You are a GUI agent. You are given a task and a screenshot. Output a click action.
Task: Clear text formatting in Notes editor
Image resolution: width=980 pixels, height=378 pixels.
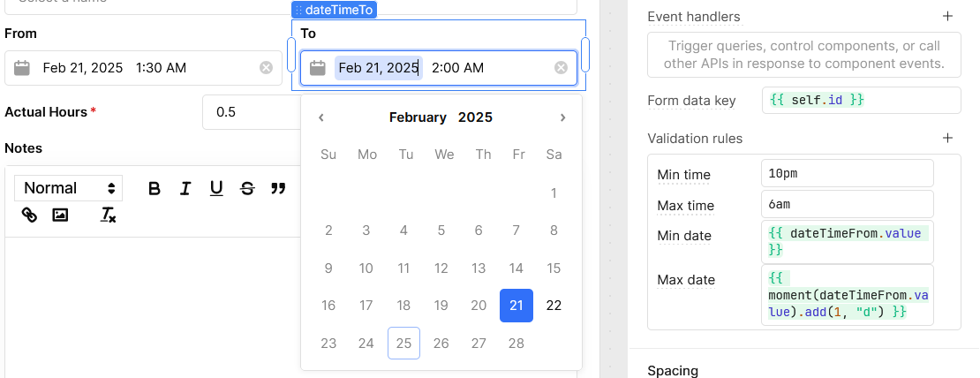click(x=109, y=215)
